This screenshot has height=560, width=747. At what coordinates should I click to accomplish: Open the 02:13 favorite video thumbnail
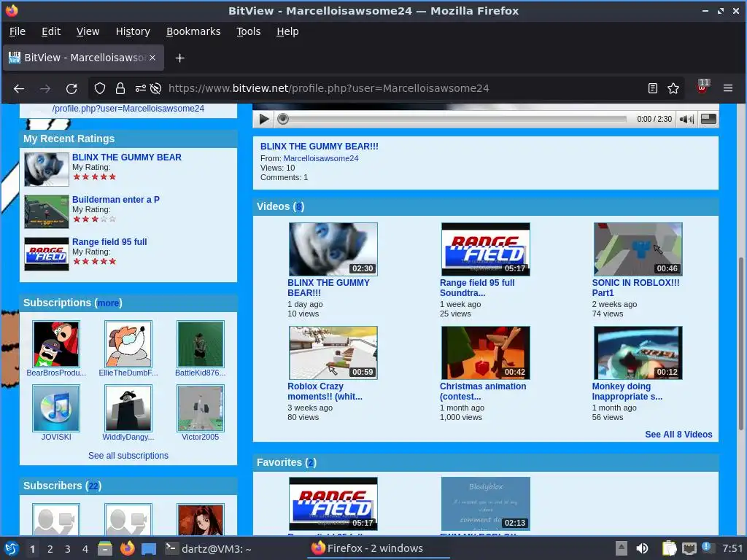coord(485,504)
